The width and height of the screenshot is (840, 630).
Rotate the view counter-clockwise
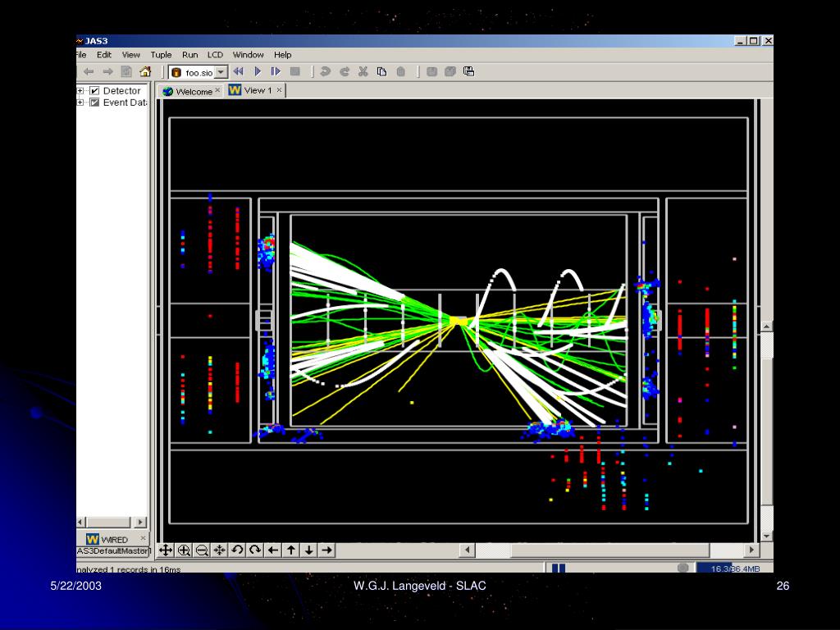tap(237, 550)
